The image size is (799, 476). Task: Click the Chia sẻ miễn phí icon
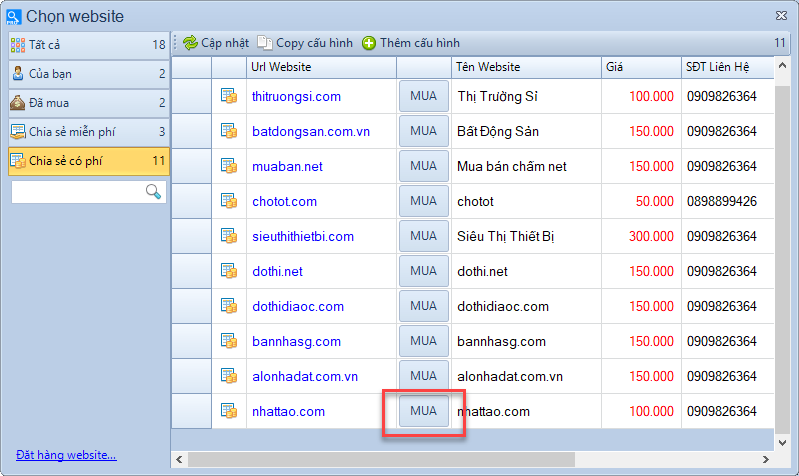(18, 132)
